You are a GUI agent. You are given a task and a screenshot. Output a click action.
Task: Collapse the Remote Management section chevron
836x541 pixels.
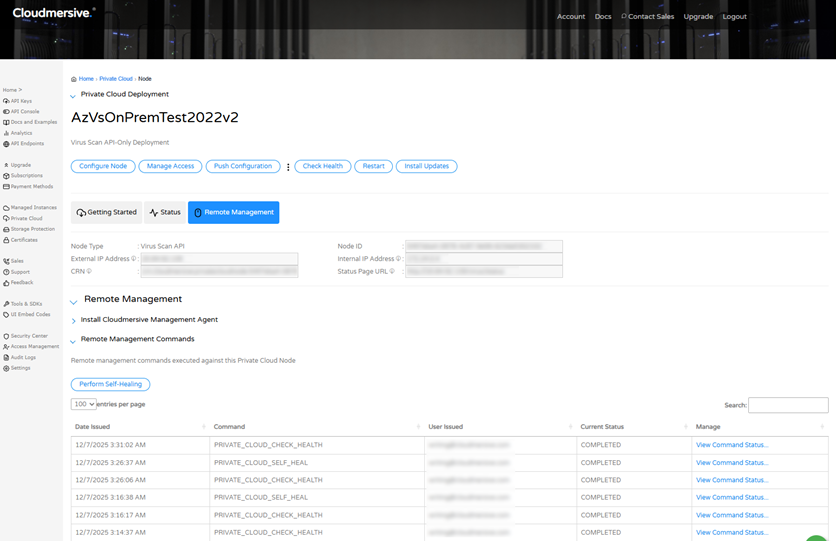(74, 302)
